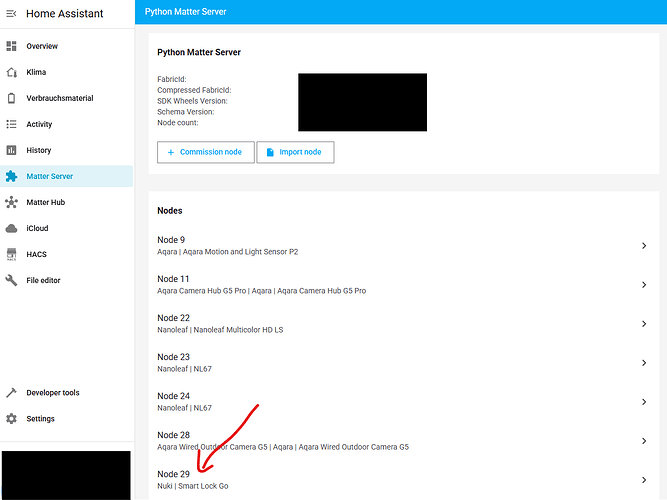The width and height of the screenshot is (667, 500).
Task: Click the History bar chart icon
Action: coord(12,150)
